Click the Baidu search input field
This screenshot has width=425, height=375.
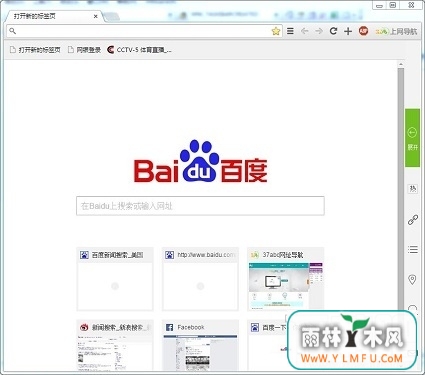point(200,206)
